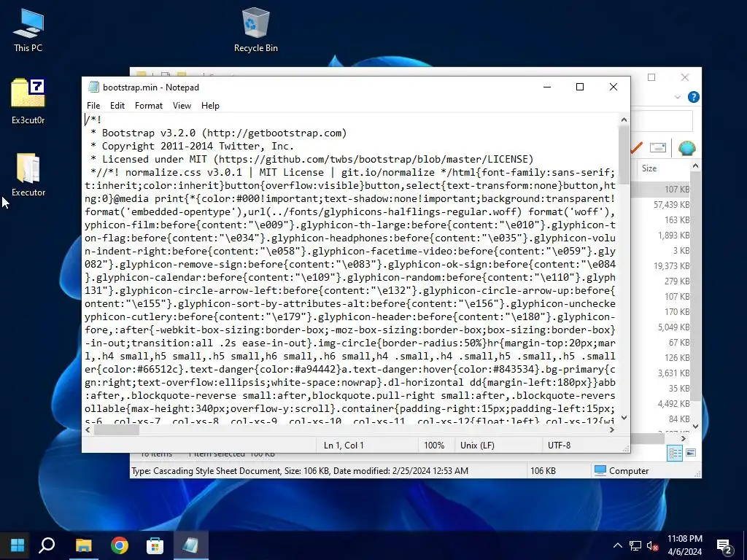Open the clock showing 11:08 PM
The width and height of the screenshot is (747, 560).
pos(684,545)
